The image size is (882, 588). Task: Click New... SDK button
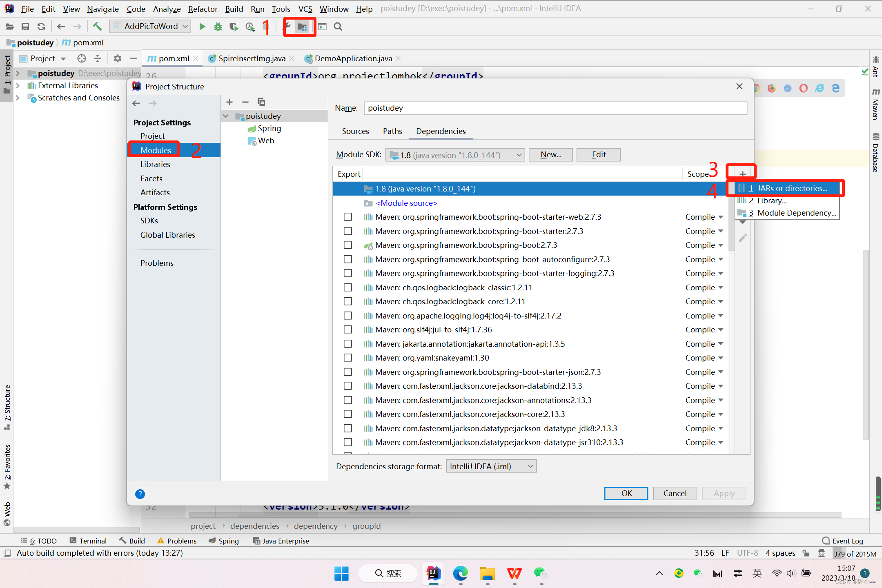[x=551, y=155]
